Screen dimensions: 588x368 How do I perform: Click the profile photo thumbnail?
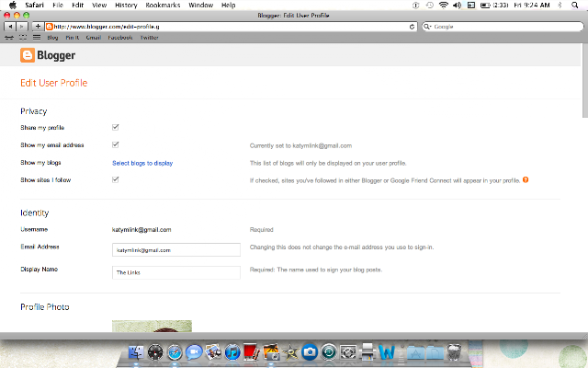[152, 326]
